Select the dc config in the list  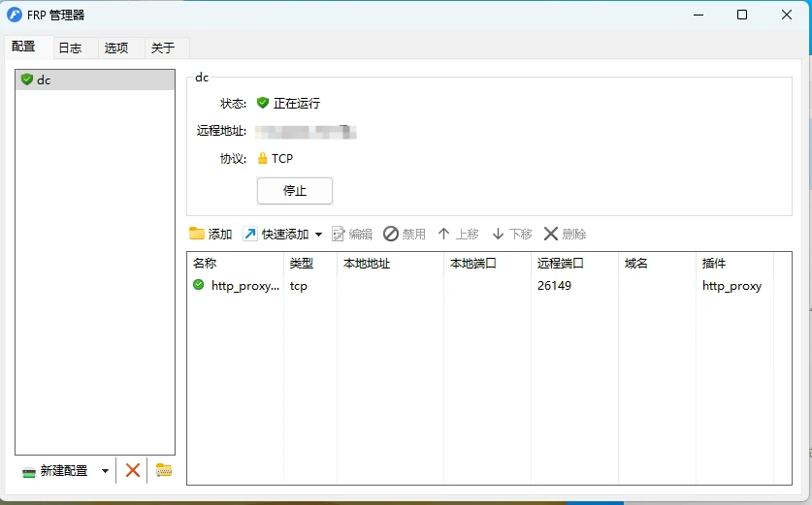[95, 79]
